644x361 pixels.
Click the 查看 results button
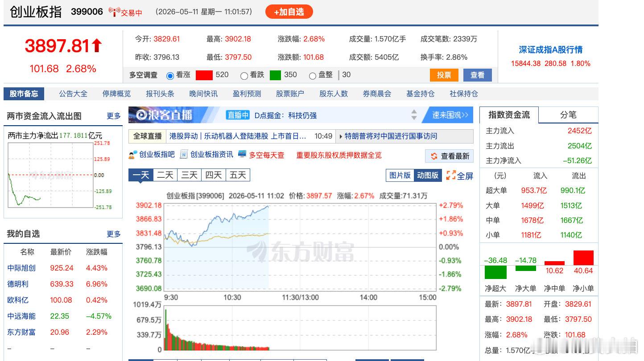[477, 75]
